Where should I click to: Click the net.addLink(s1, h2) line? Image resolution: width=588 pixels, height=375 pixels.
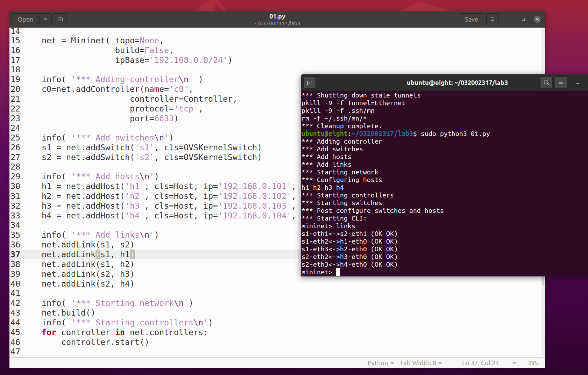[88, 264]
